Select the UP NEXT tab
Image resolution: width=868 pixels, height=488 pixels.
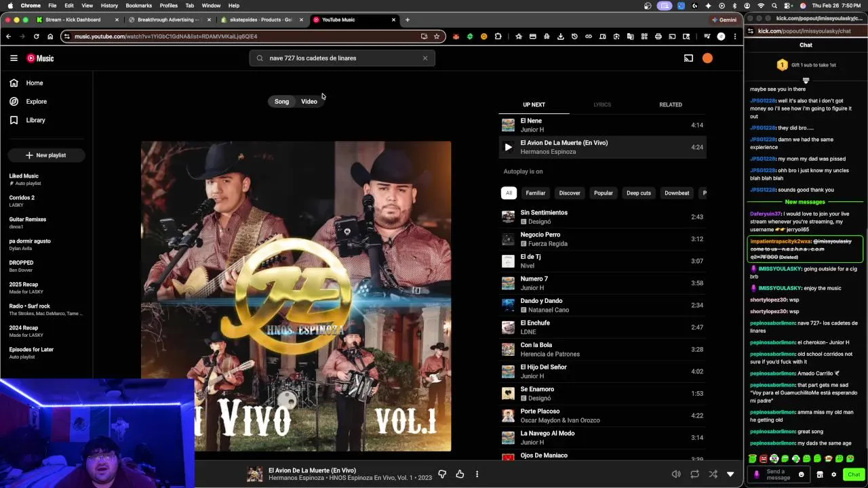click(x=534, y=105)
